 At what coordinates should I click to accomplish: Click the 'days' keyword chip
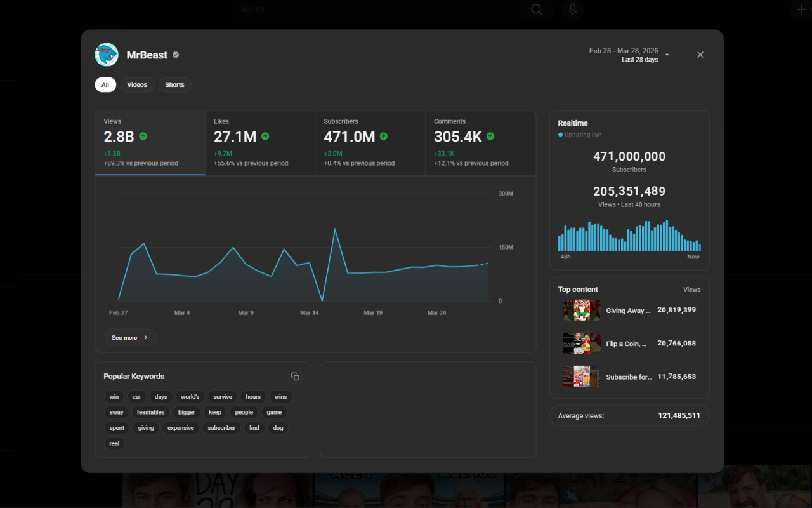coord(161,397)
